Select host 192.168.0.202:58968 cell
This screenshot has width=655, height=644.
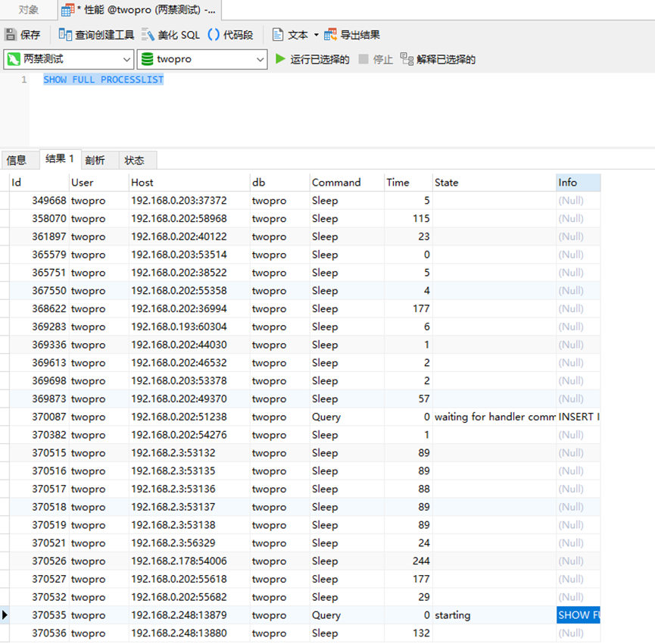tap(189, 218)
